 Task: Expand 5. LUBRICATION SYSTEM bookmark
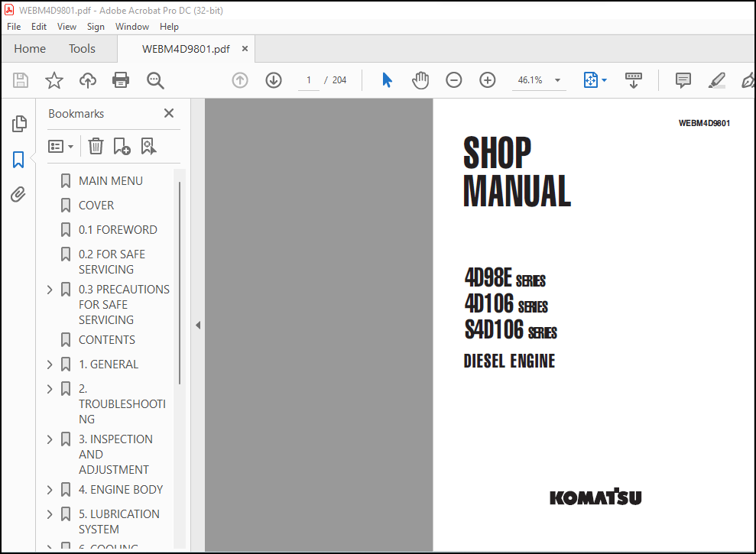[x=50, y=514]
